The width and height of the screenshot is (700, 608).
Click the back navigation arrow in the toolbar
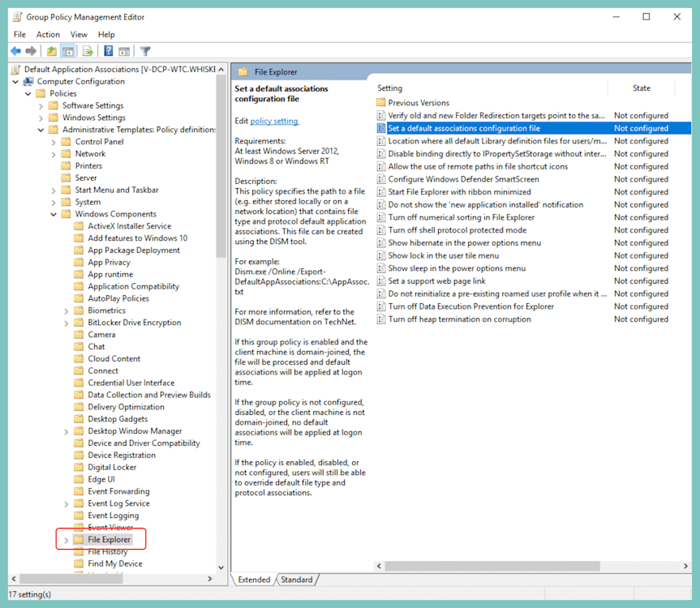15,51
